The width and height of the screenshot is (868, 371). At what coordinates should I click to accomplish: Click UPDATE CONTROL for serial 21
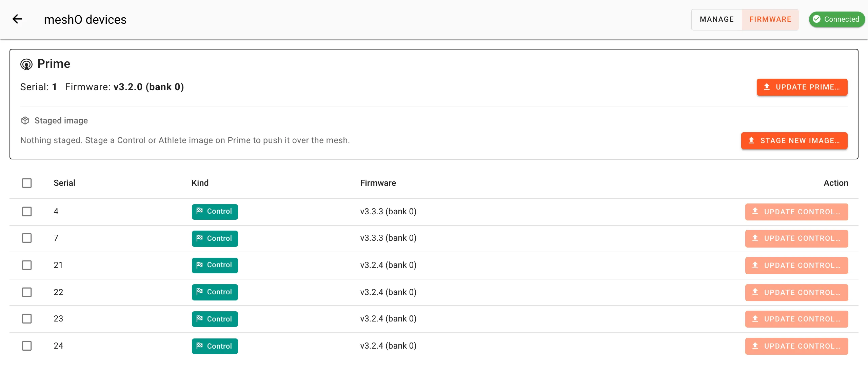pos(796,266)
